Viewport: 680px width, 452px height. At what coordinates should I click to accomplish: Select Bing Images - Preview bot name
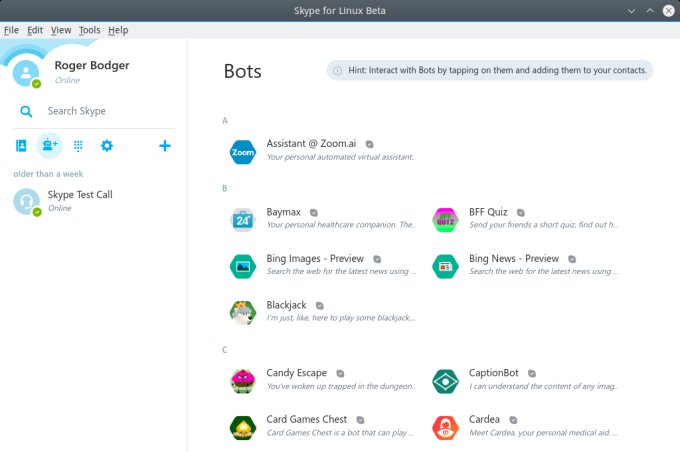[315, 259]
